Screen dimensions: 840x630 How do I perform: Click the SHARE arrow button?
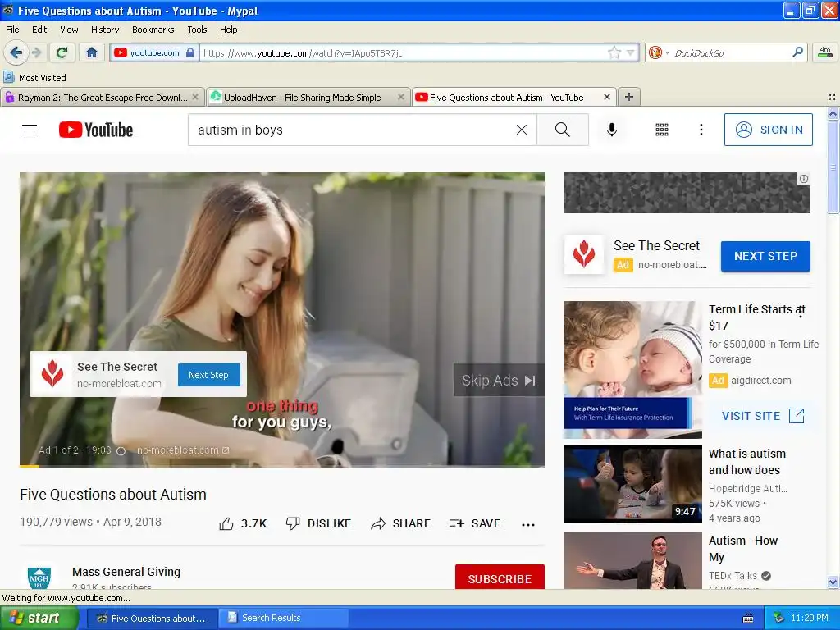click(400, 523)
